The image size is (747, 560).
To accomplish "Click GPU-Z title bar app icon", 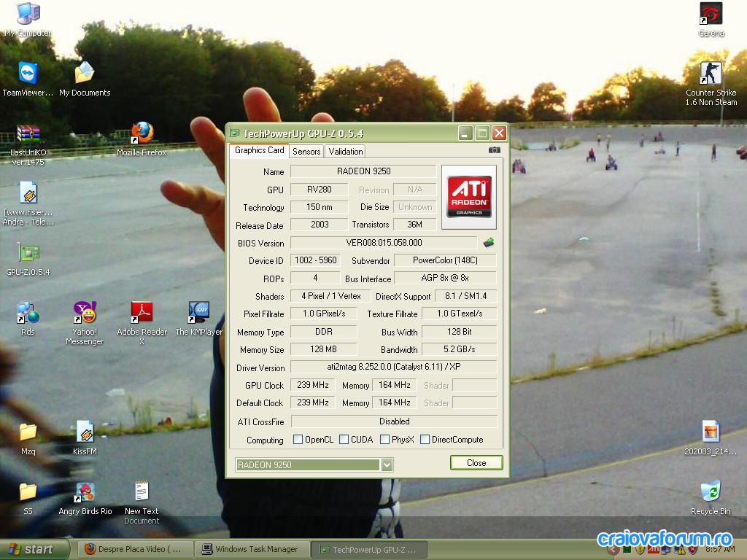I will [234, 133].
